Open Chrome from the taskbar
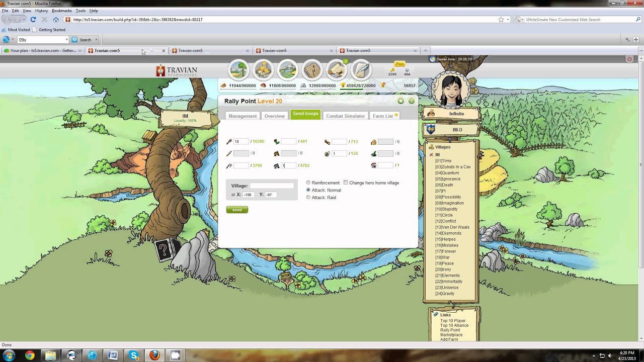Viewport: 644px width, 362px height. coord(30,355)
